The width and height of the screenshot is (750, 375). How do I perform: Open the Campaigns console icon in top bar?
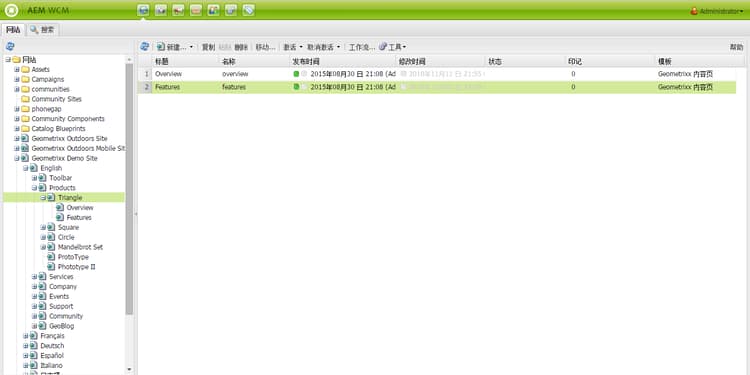(178, 10)
